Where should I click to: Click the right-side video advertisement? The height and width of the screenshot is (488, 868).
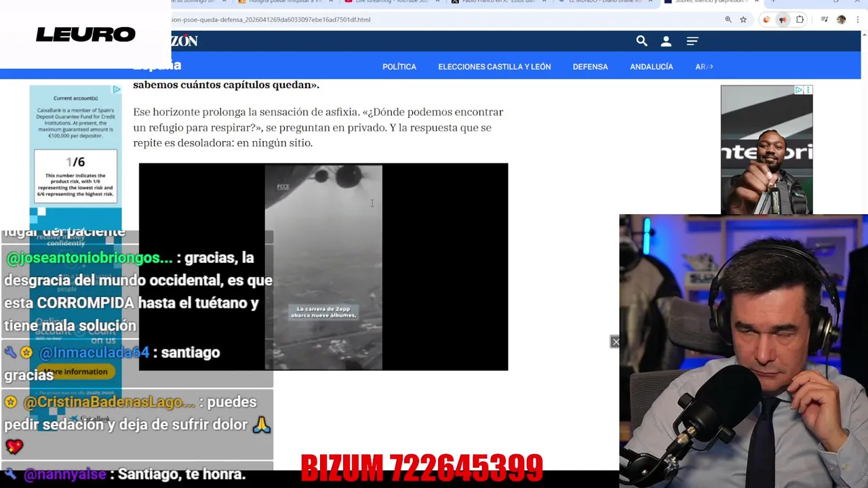click(766, 150)
